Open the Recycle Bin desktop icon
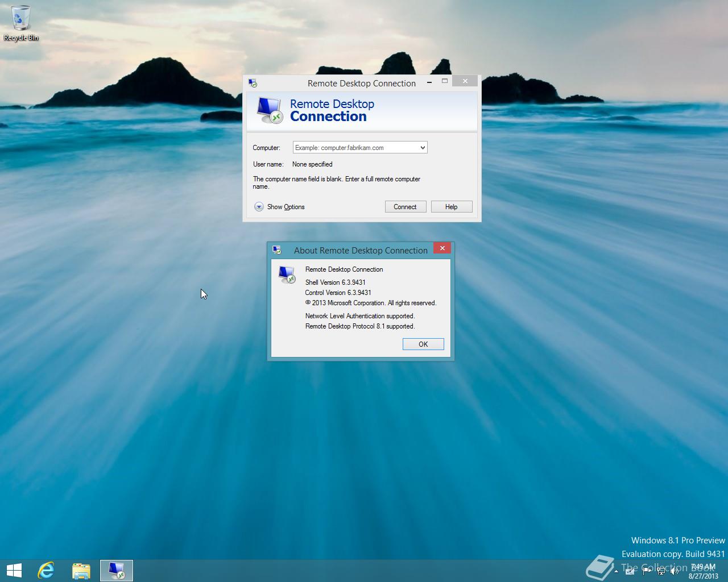The image size is (728, 582). click(21, 23)
